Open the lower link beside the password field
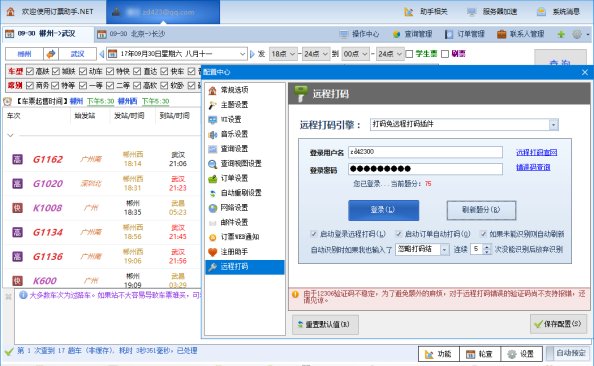 pyautogui.click(x=533, y=167)
